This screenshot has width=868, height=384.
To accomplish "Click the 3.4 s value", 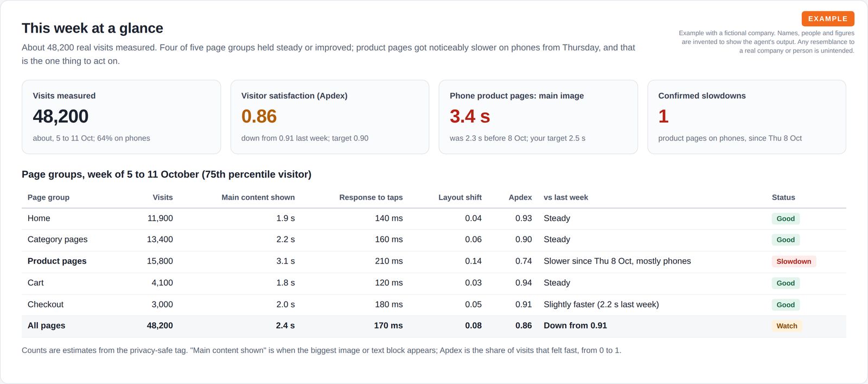I will click(x=470, y=116).
